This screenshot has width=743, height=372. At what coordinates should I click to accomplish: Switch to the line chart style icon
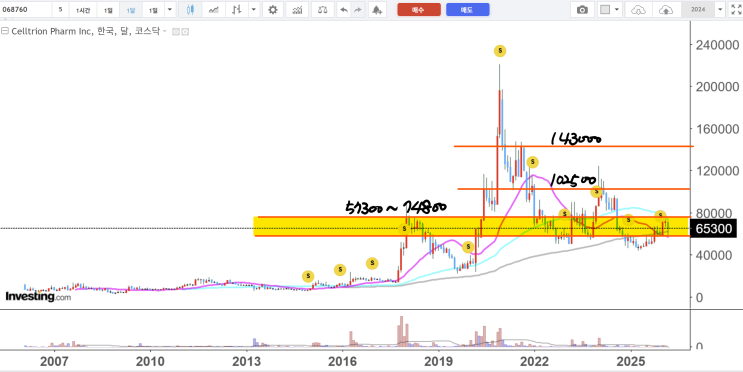(214, 9)
